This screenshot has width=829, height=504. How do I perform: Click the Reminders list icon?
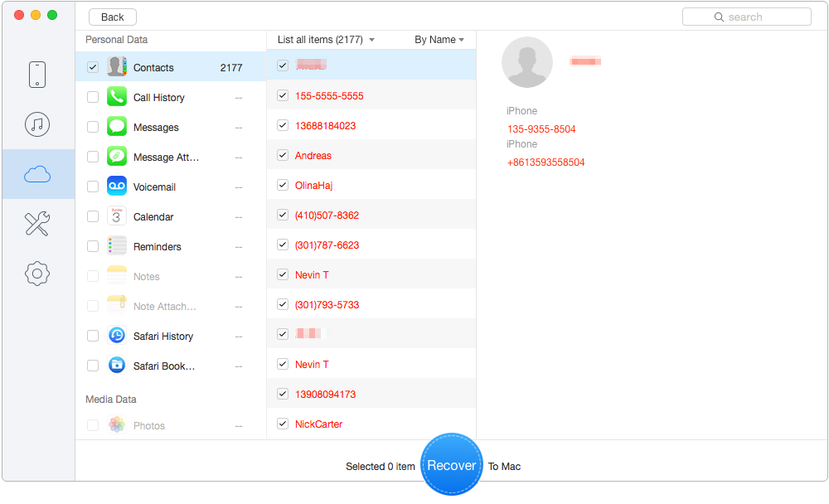[x=117, y=246]
